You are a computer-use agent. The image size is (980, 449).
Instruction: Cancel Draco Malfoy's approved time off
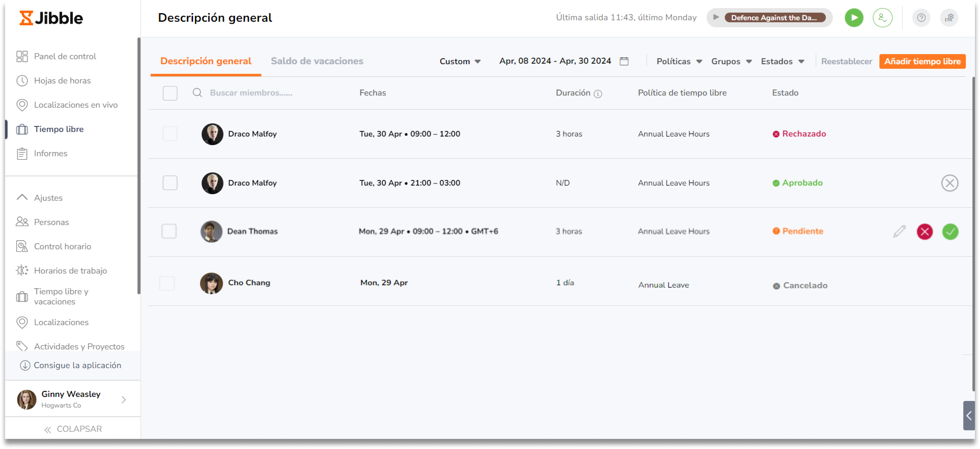coord(950,183)
